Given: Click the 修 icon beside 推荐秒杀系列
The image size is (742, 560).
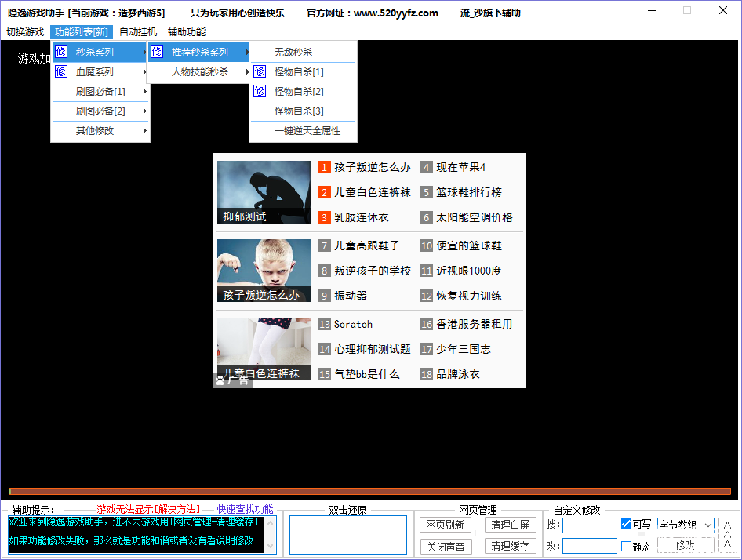Looking at the screenshot, I should click(157, 53).
